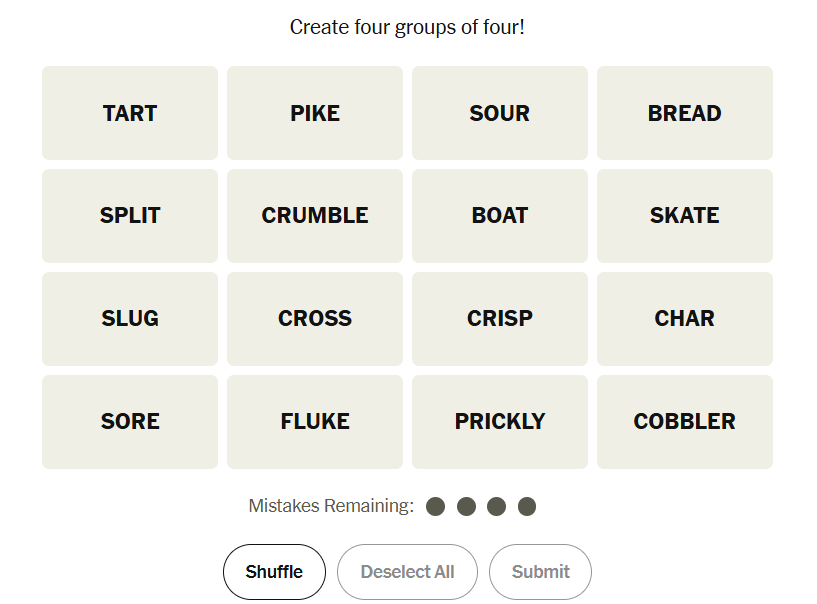Image resolution: width=817 pixels, height=604 pixels.
Task: Select the FLUKE tile
Action: (x=315, y=422)
